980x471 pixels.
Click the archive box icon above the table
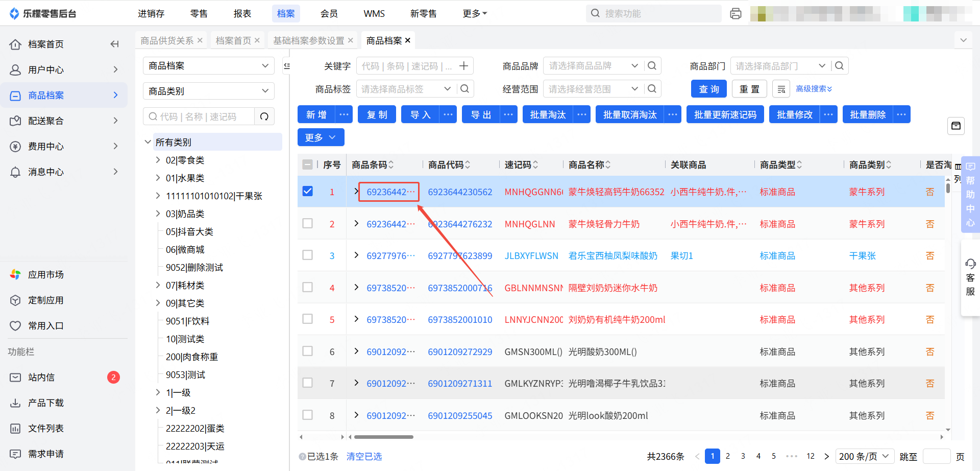pos(956,126)
